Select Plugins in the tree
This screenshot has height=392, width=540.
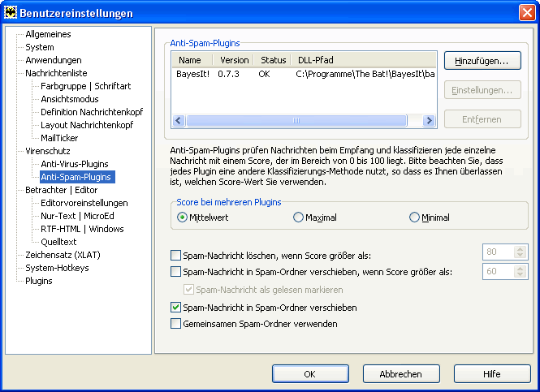[x=39, y=281]
